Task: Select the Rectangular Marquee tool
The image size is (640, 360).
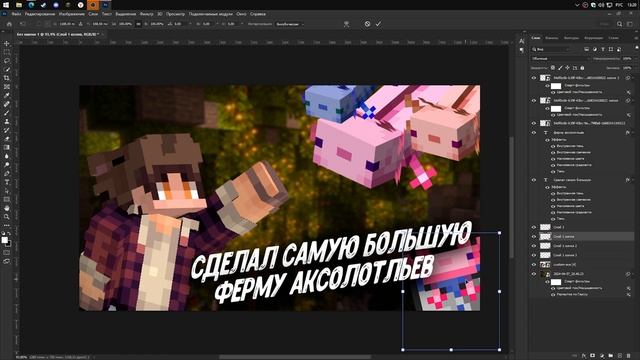Action: (x=7, y=52)
